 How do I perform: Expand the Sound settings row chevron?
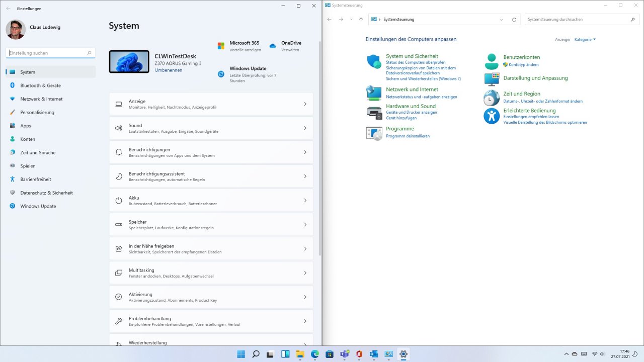click(x=305, y=128)
